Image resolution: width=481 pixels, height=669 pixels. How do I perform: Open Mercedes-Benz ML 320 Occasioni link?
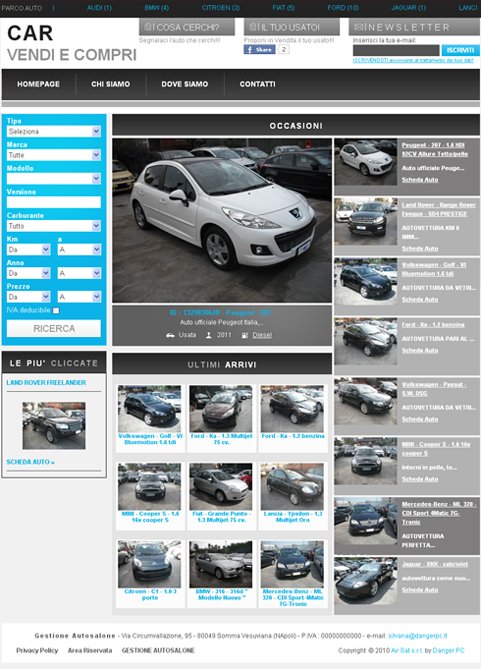pyautogui.click(x=439, y=513)
